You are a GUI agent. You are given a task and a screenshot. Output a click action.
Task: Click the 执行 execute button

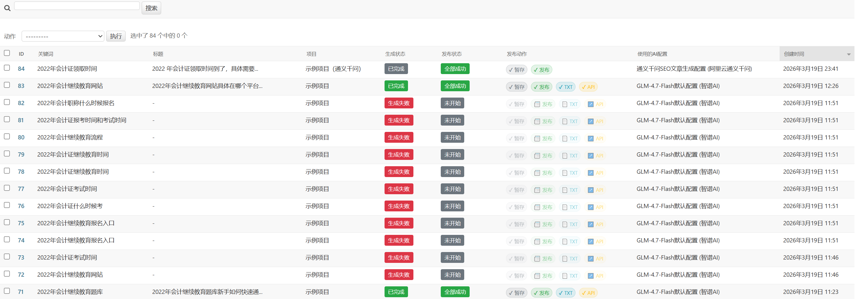click(x=115, y=36)
